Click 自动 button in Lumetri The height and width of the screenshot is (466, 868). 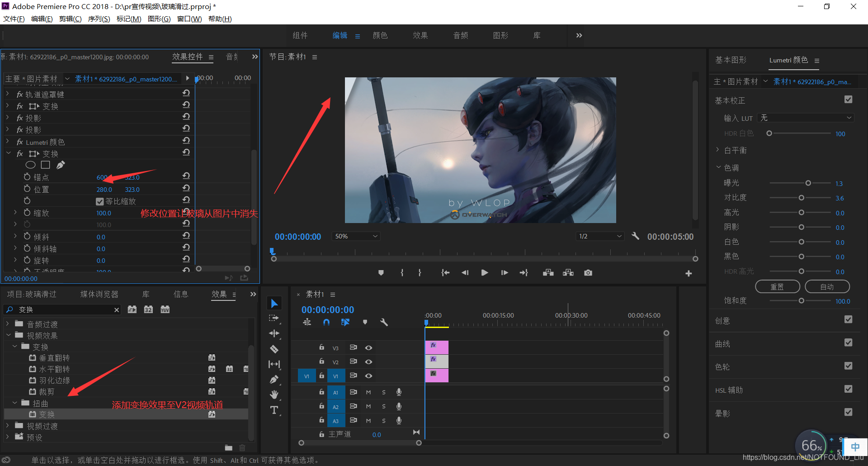(827, 286)
